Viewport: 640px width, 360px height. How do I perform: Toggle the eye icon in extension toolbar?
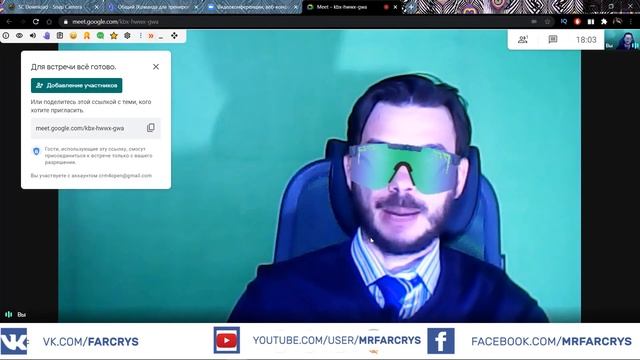point(19,36)
